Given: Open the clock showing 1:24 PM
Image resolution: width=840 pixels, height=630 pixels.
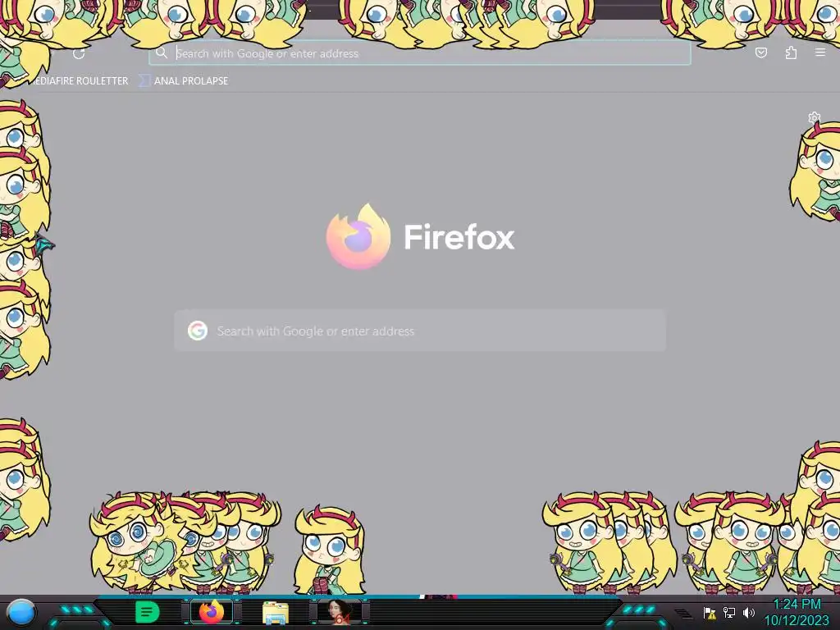Looking at the screenshot, I should [797, 612].
